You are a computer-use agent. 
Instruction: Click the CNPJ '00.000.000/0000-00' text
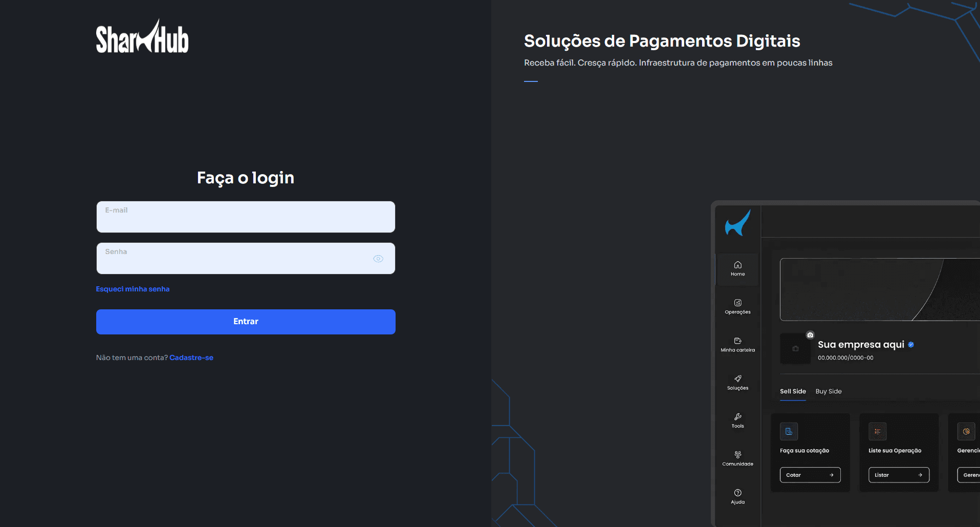(845, 358)
